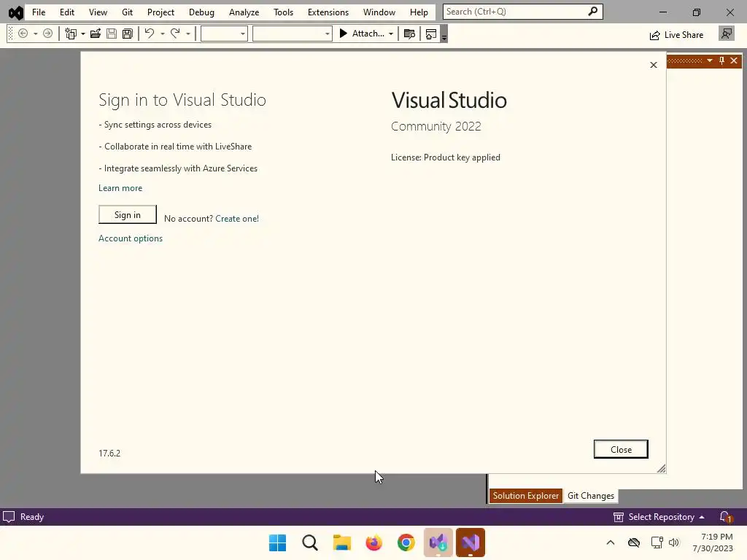Click the Close button in the dialog
This screenshot has width=747, height=560.
click(x=621, y=449)
